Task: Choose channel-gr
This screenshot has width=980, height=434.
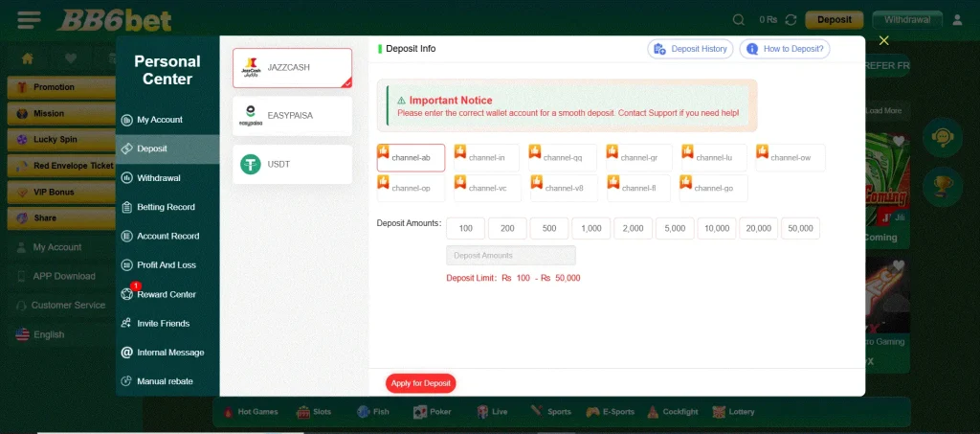Action: click(638, 157)
